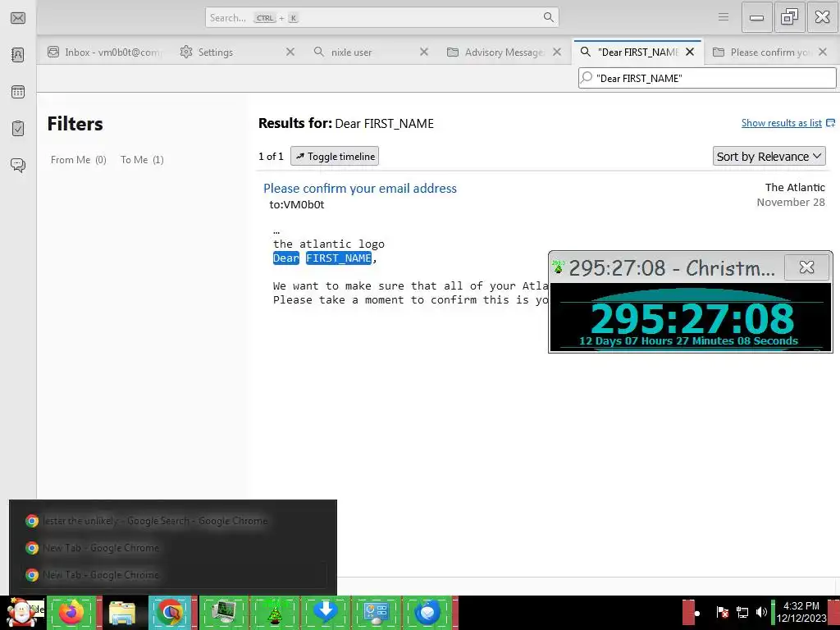This screenshot has height=630, width=840.
Task: Close the Settings tab
Action: (x=290, y=52)
